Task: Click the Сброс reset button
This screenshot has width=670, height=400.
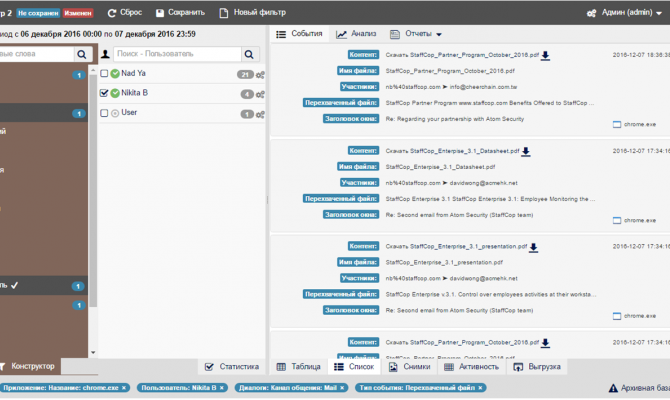Action: point(125,12)
